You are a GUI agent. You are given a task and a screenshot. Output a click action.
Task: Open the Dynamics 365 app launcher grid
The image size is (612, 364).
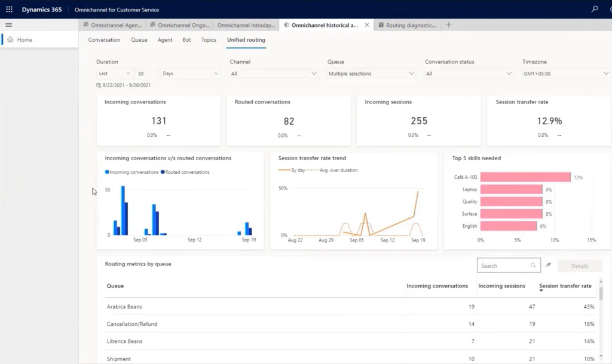9,10
